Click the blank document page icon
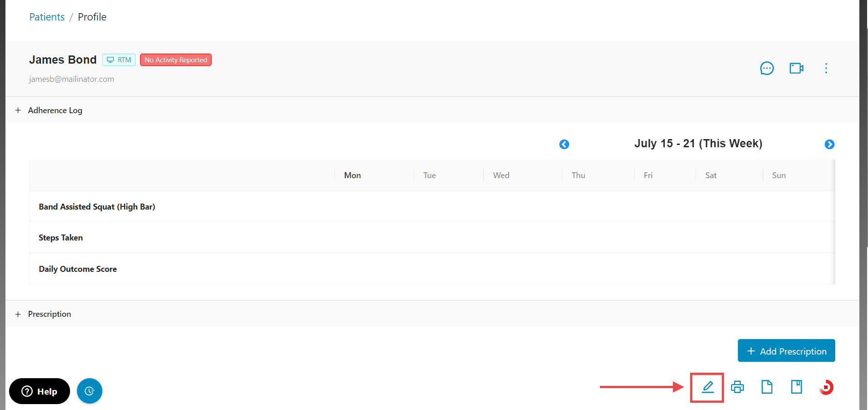 [767, 387]
